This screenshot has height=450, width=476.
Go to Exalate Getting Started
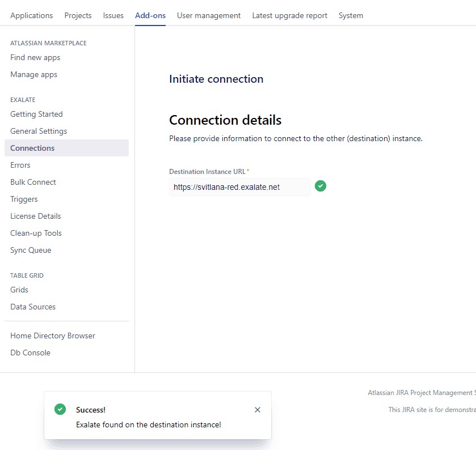pyautogui.click(x=36, y=114)
